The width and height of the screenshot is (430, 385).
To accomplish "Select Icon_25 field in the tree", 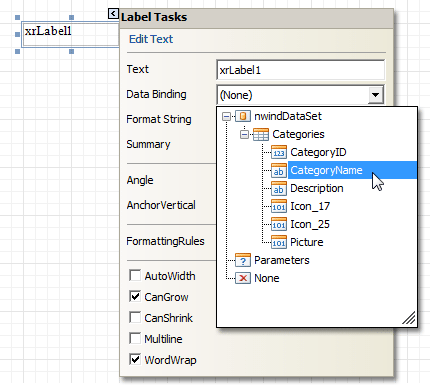I will point(310,224).
